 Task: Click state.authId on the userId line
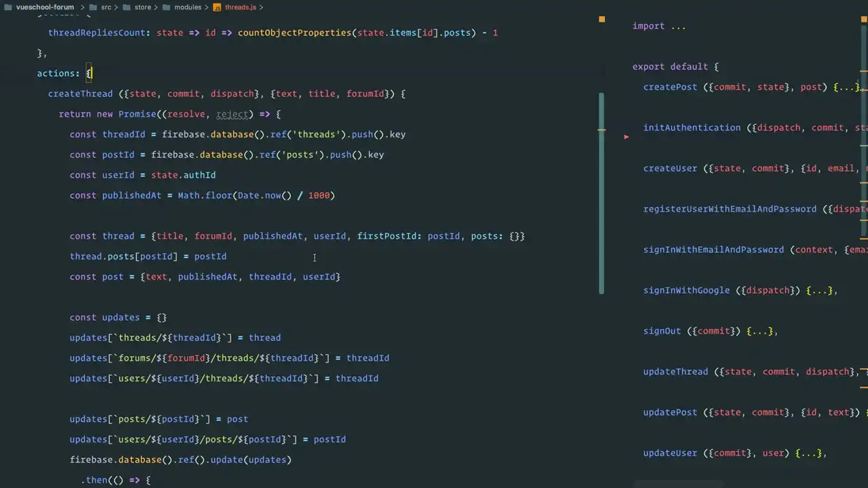183,175
